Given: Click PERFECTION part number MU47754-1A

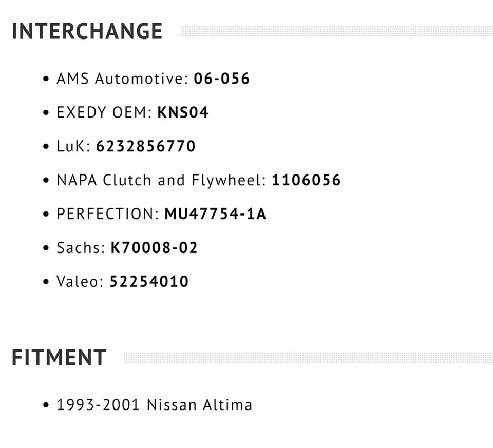Looking at the screenshot, I should (215, 214).
